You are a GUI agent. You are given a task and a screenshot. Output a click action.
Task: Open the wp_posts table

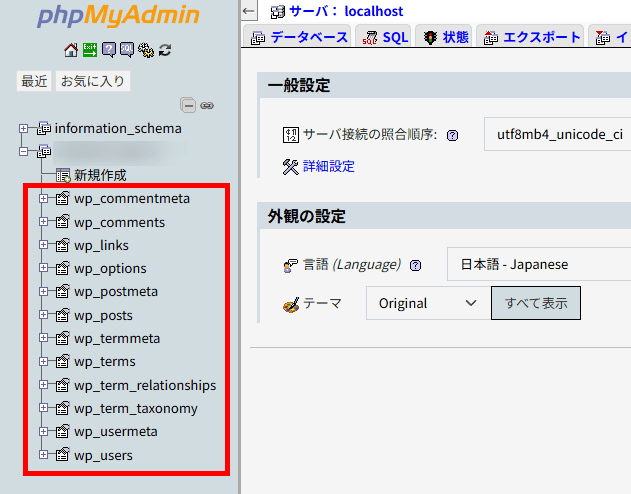tap(103, 316)
